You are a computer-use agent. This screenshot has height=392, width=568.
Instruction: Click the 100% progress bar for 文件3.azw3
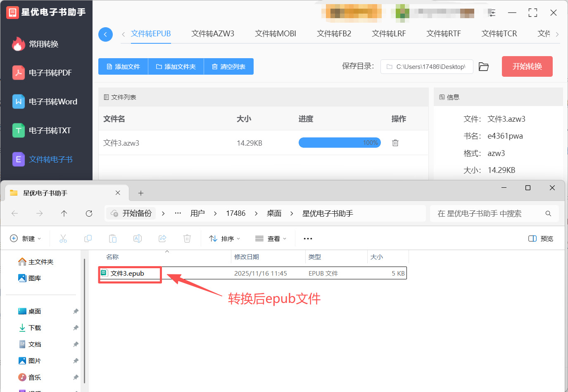click(x=340, y=143)
